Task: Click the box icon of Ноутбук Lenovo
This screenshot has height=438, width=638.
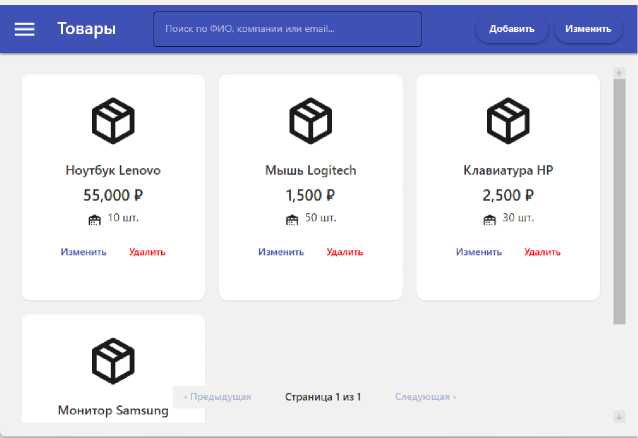Action: coord(113,120)
